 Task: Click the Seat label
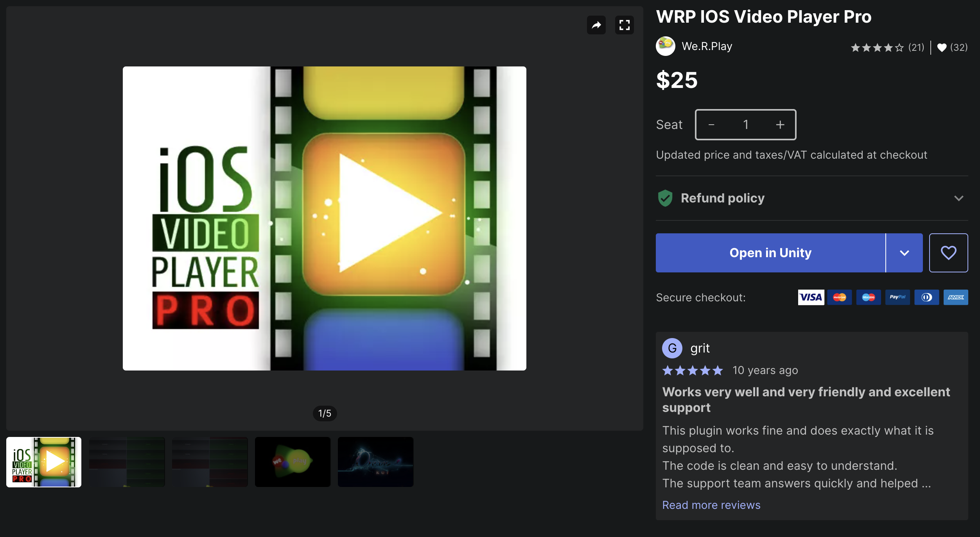[669, 125]
